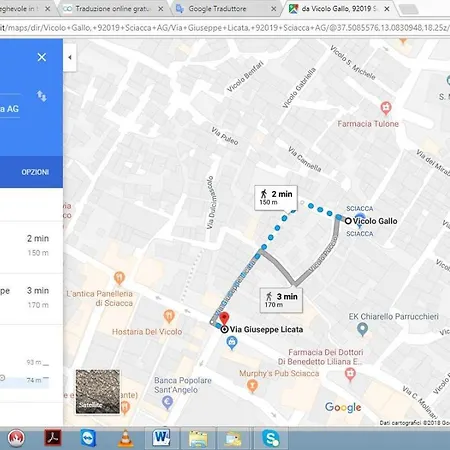The image size is (450, 450).
Task: Close the directions panel with the X
Action: point(42,57)
